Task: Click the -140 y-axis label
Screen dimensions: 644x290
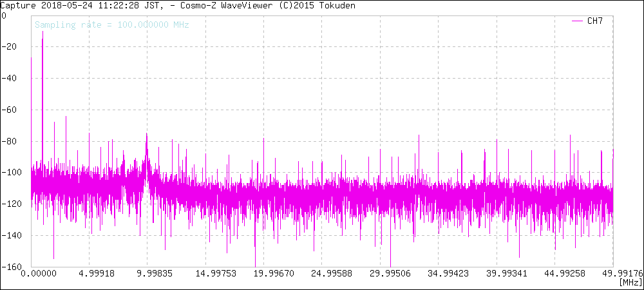Action: (x=10, y=236)
